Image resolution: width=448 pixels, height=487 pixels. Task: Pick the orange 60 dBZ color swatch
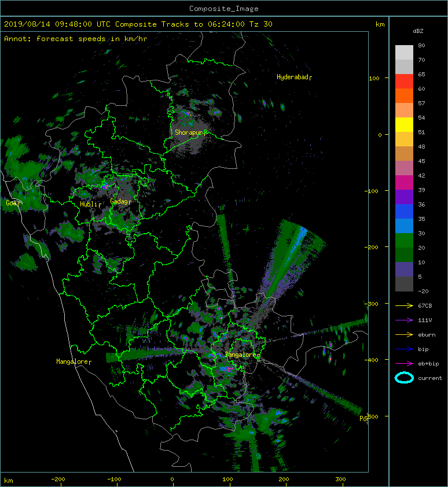point(404,95)
